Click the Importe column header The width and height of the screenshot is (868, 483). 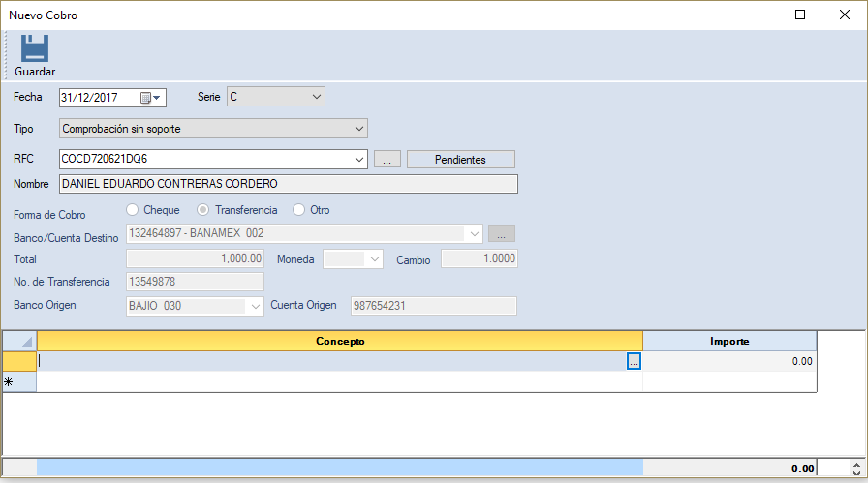(728, 341)
